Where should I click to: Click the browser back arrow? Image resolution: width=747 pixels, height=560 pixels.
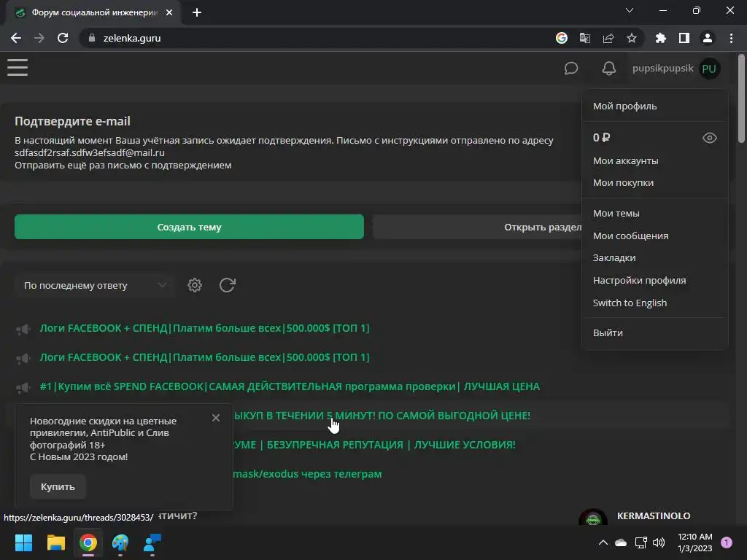[16, 38]
